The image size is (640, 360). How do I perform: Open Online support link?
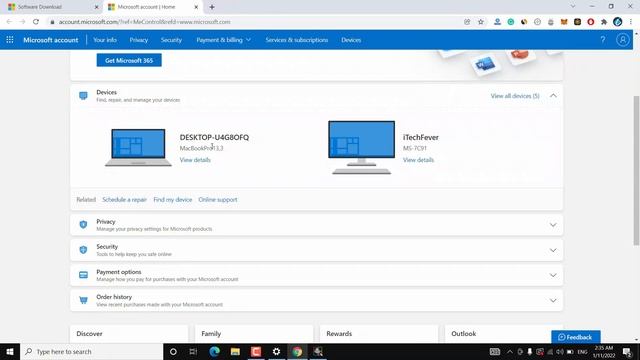218,200
